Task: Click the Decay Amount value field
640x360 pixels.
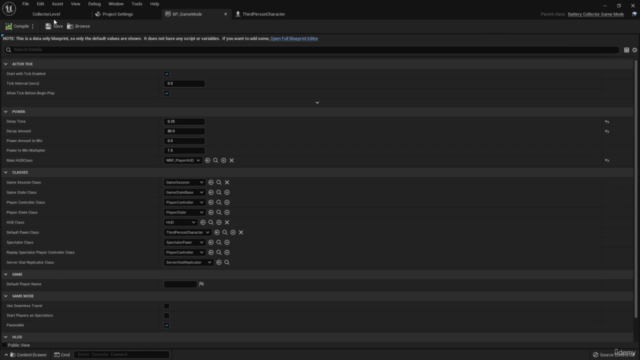Action: click(x=184, y=131)
